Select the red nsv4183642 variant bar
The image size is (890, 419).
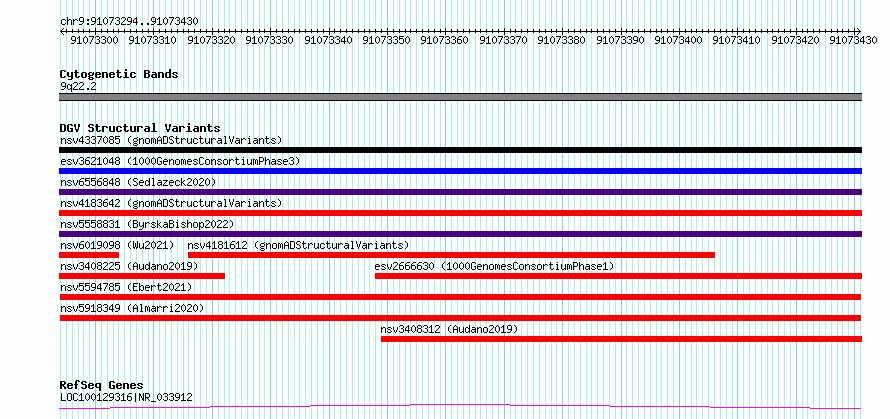click(x=460, y=213)
